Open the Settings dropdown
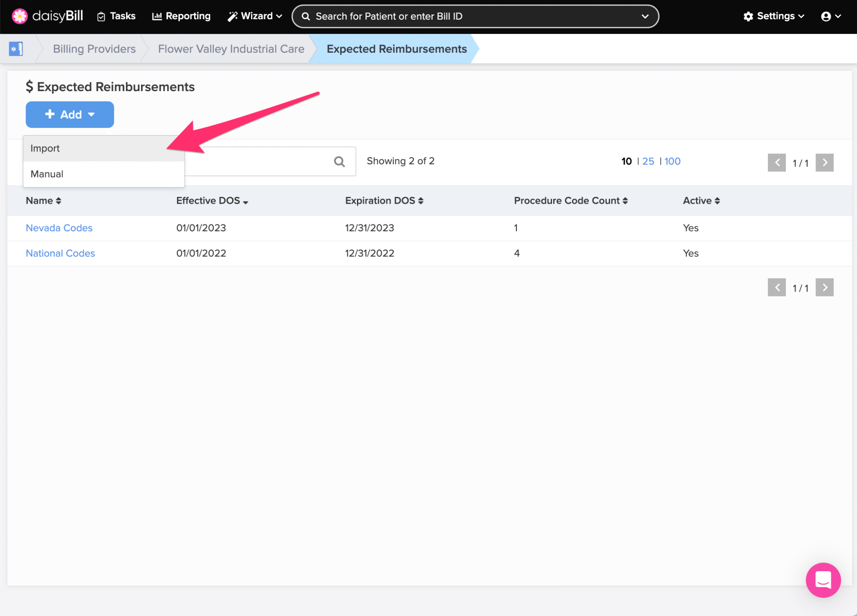This screenshot has height=616, width=857. (x=774, y=16)
